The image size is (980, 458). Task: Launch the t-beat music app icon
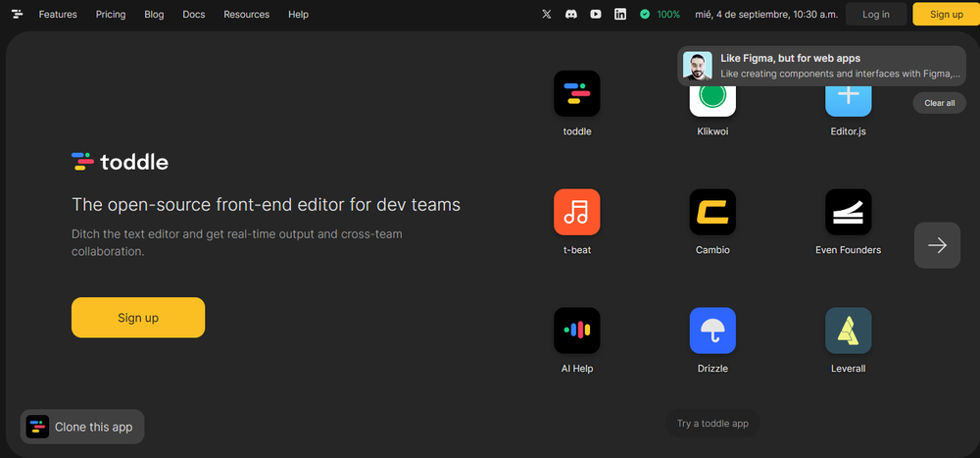(577, 212)
